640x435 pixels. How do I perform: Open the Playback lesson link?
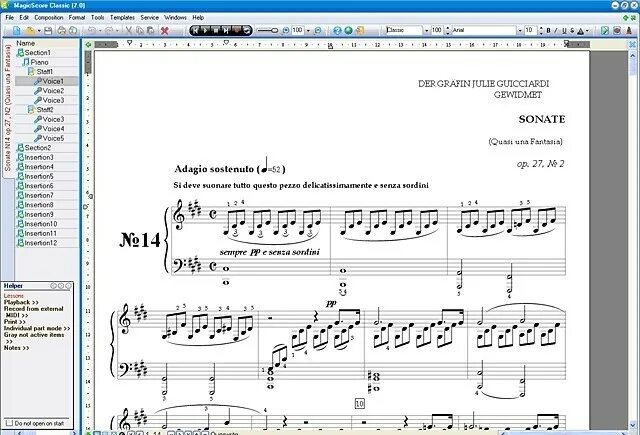click(21, 302)
